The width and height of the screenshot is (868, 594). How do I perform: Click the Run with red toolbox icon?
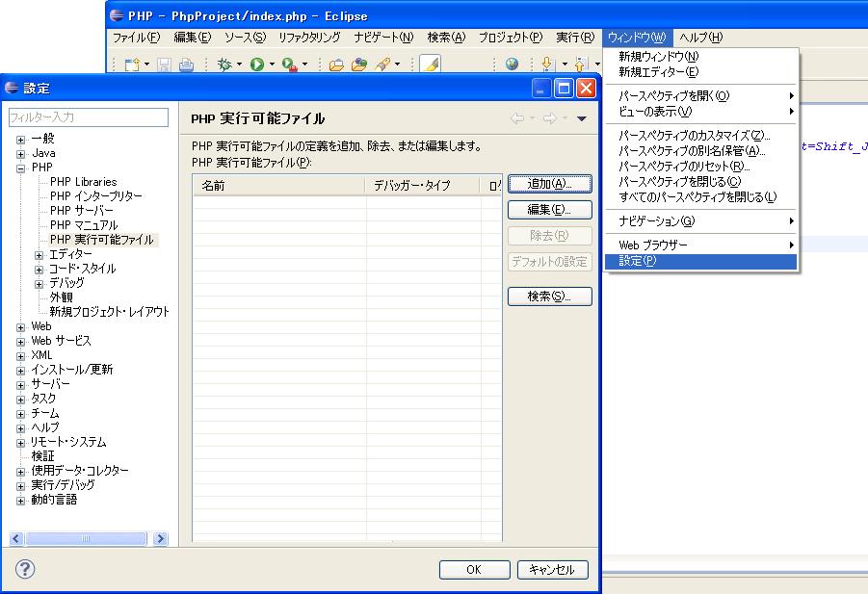pyautogui.click(x=289, y=65)
